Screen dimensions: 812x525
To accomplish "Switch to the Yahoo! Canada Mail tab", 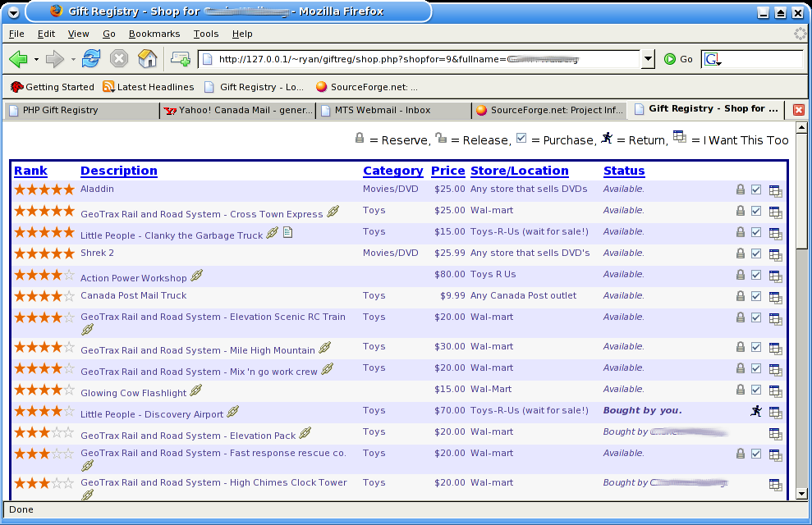I will (238, 110).
